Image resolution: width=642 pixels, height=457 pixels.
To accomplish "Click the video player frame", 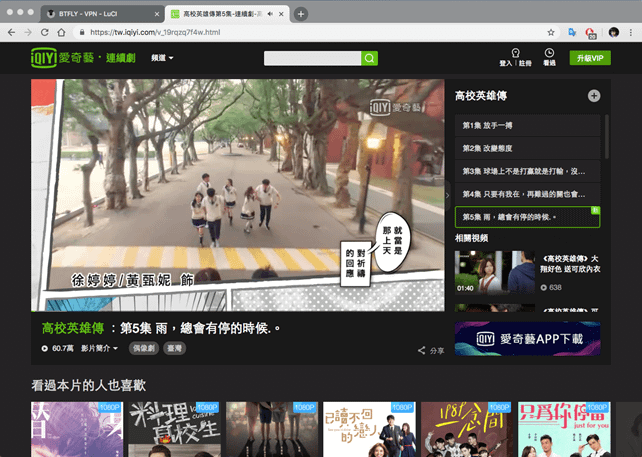I will pyautogui.click(x=237, y=195).
